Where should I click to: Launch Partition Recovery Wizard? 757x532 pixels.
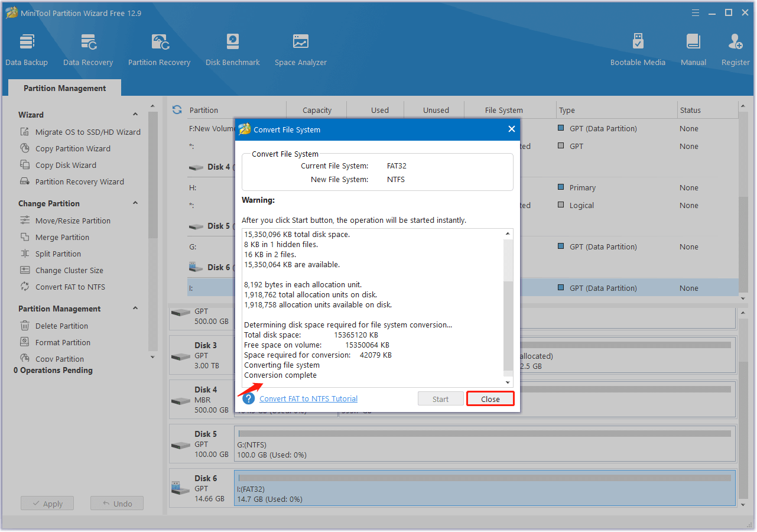pyautogui.click(x=80, y=181)
